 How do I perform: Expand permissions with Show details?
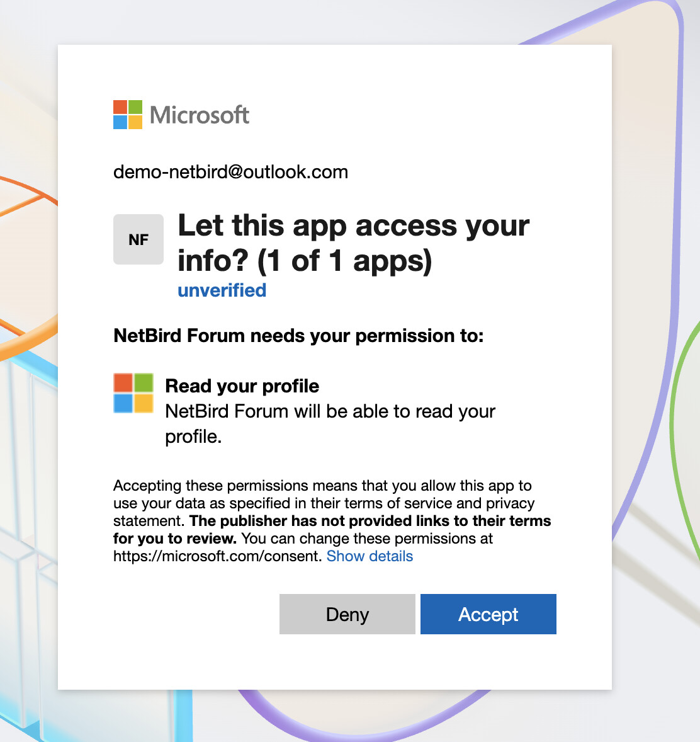pos(370,556)
